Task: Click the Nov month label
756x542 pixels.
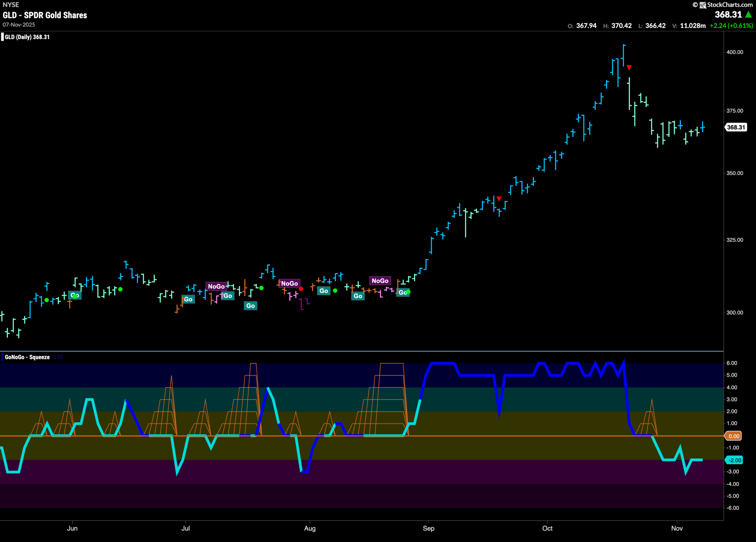Action: point(677,528)
